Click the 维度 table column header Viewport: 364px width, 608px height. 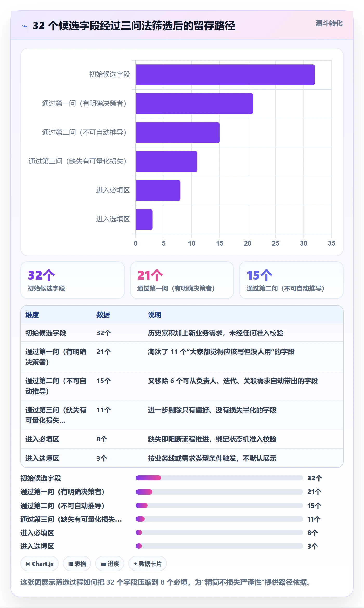pos(32,315)
